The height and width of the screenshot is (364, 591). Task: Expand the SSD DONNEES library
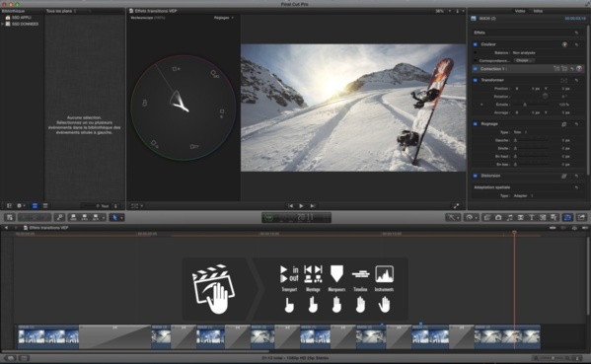tap(3, 24)
